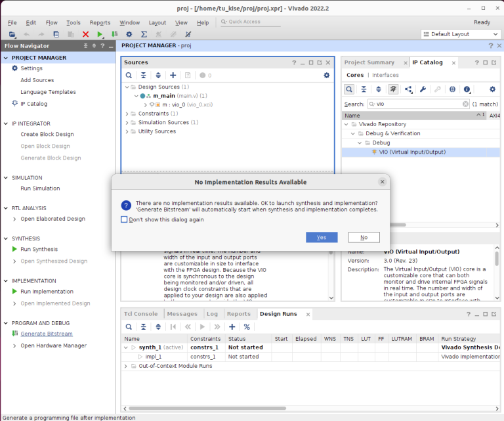The width and height of the screenshot is (504, 421).
Task: Click the red X cancel toolbar icon
Action: (x=85, y=34)
